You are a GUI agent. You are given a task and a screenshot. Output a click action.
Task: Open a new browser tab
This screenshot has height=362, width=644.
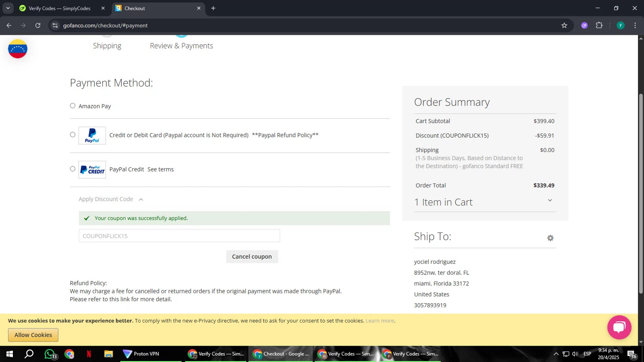tap(213, 8)
